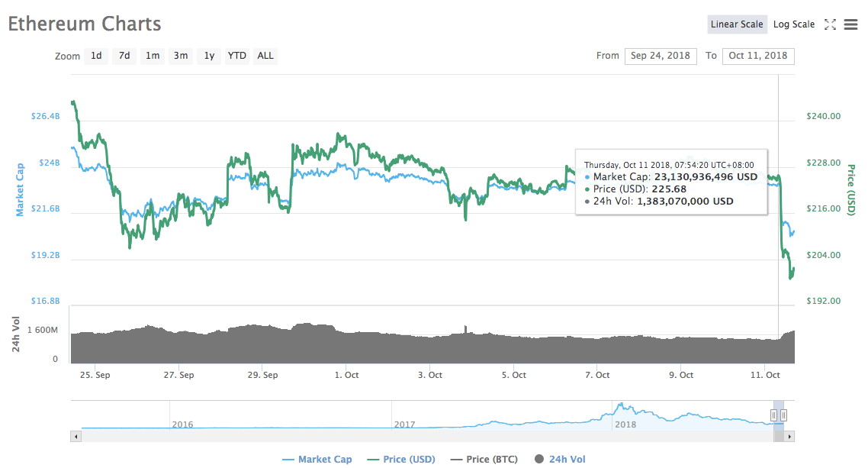
Task: Click the $19.2B market cap axis label
Action: pyautogui.click(x=46, y=255)
